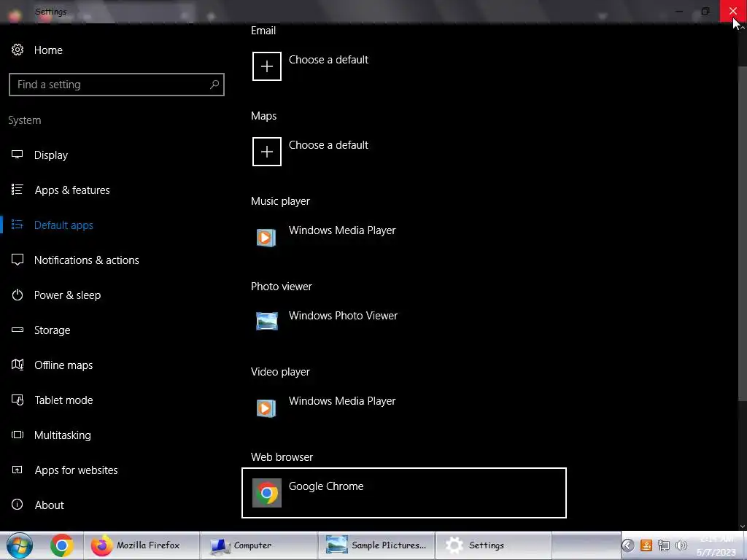Focus the Find a setting search box
This screenshot has width=747, height=560.
[x=116, y=85]
